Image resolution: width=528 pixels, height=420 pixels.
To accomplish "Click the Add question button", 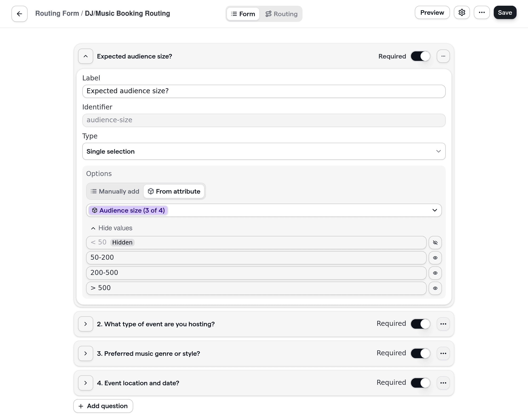I will coord(103,406).
